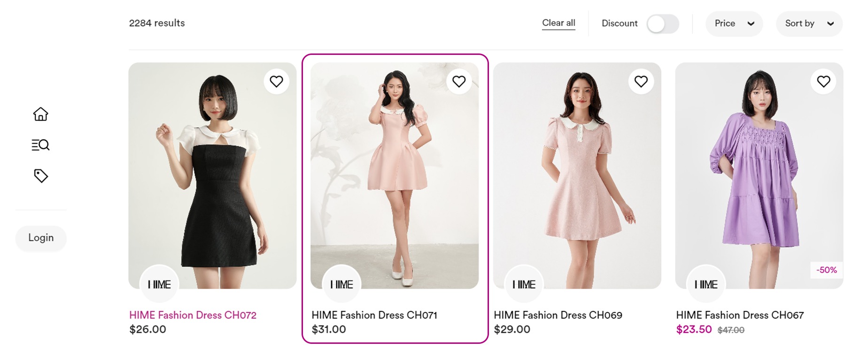Screen dimensions: 868x364
Task: Open the Sort by dropdown
Action: 809,23
